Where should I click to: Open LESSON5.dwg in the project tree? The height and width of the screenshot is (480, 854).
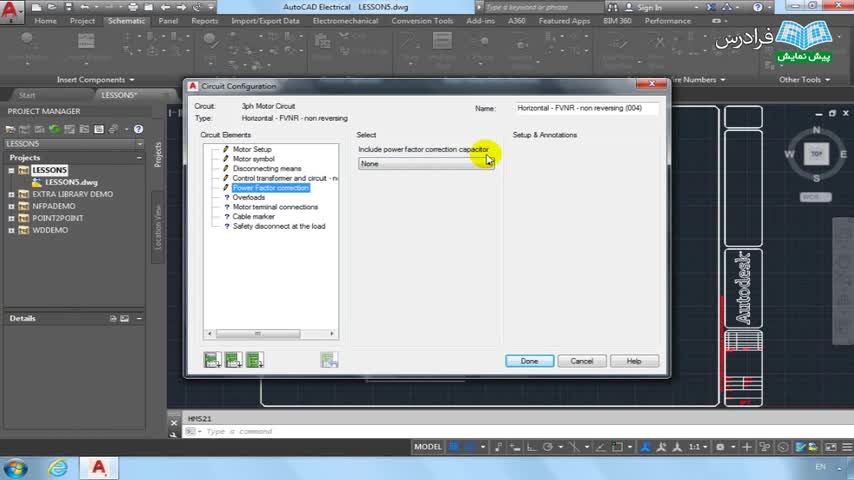pos(71,183)
